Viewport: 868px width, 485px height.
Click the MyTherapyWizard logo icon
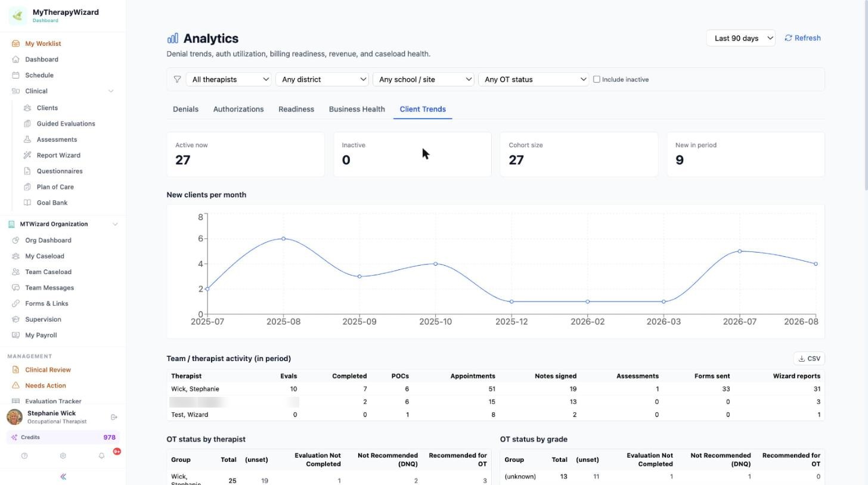point(17,15)
